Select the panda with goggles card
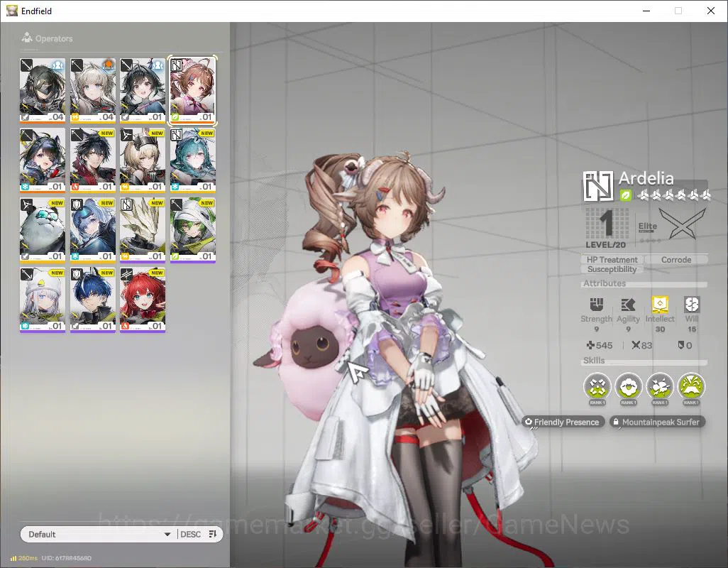 click(43, 230)
